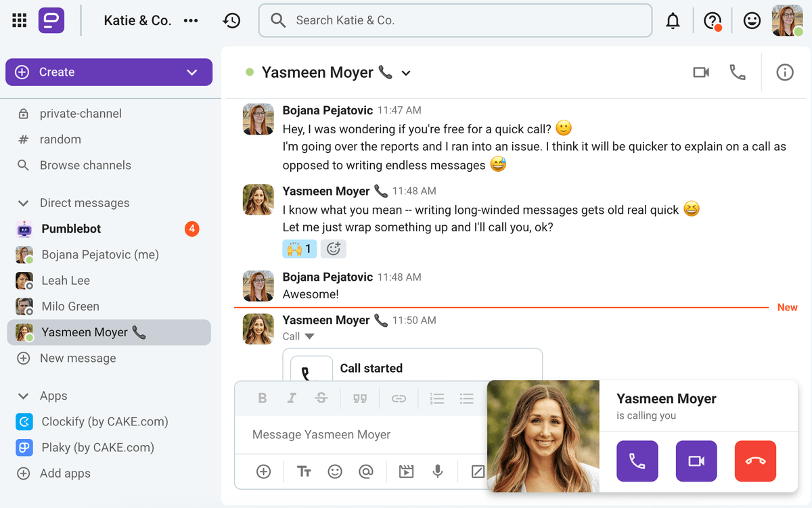Click Add apps in the sidebar
Screen dimensions: 812x508
coord(65,474)
